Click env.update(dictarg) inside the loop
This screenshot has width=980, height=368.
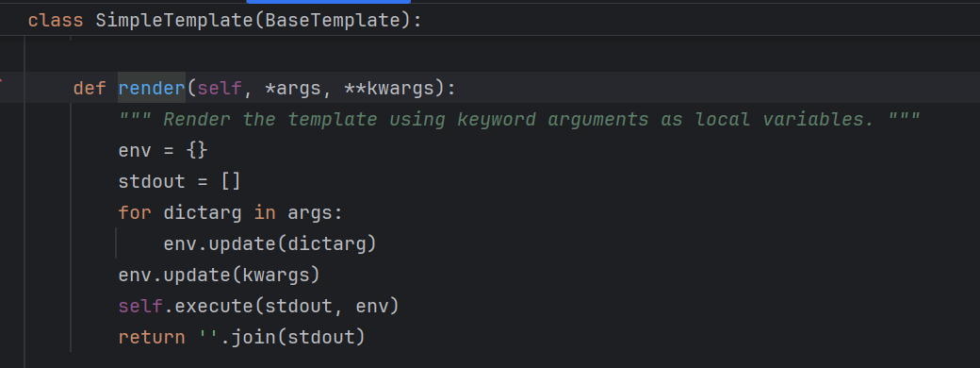tap(270, 243)
